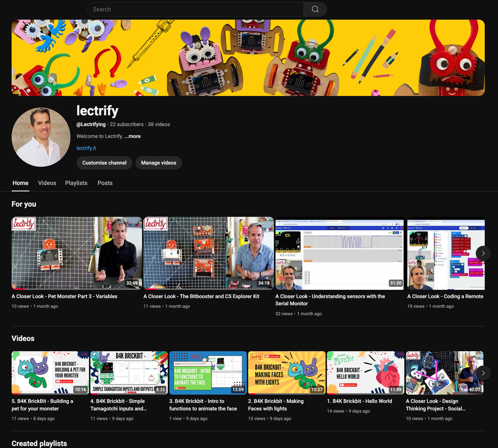Click the Customise channel button
This screenshot has height=448, width=498.
(x=104, y=163)
